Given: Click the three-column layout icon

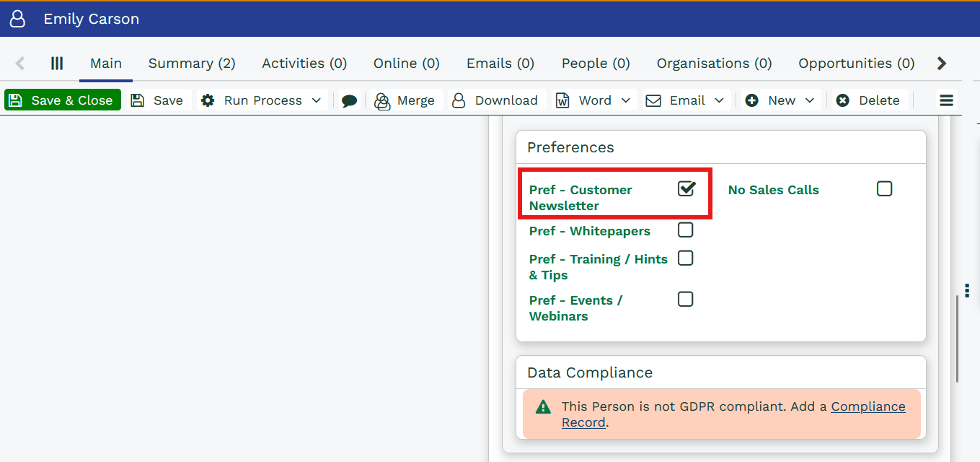Looking at the screenshot, I should [x=57, y=64].
